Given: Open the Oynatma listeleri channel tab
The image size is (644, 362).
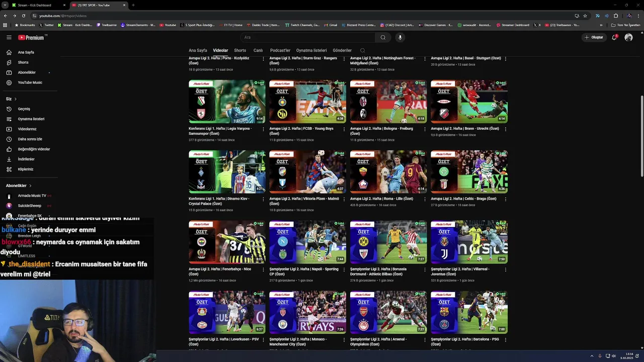Looking at the screenshot, I should (311, 50).
